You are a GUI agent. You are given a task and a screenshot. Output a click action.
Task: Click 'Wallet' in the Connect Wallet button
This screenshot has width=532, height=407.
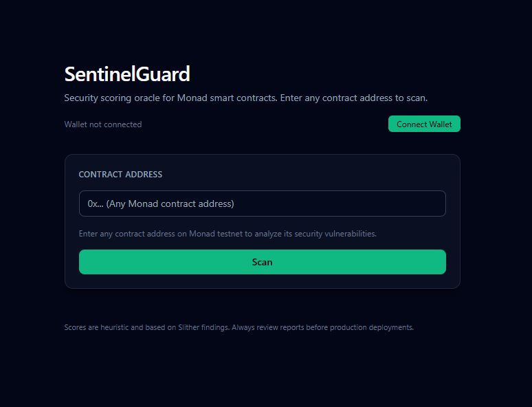tap(441, 124)
